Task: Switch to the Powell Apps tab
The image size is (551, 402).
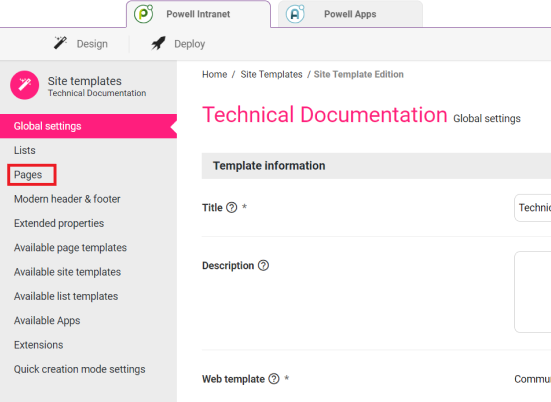Action: 350,14
